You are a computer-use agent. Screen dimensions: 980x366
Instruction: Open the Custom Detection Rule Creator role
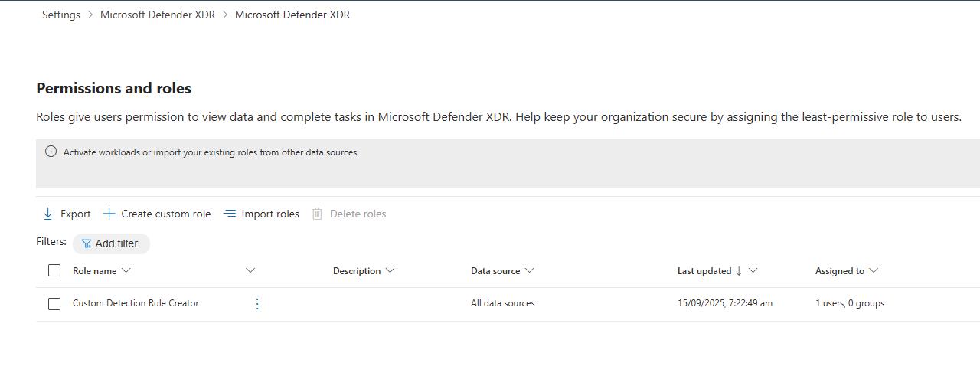pos(136,303)
